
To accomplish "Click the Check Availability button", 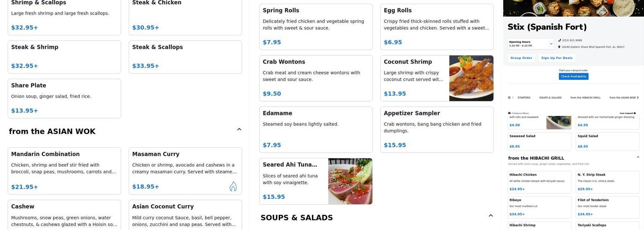I will (x=574, y=76).
